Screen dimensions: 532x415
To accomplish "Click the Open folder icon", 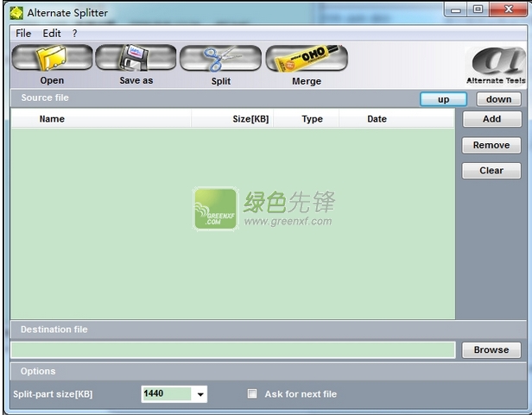I will click(52, 58).
